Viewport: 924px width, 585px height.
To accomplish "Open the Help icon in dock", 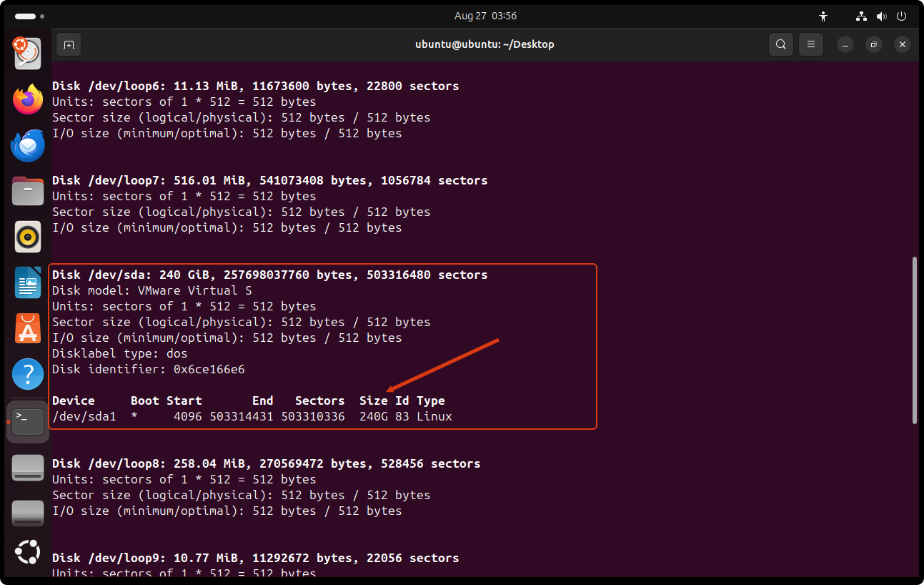I will coord(28,374).
